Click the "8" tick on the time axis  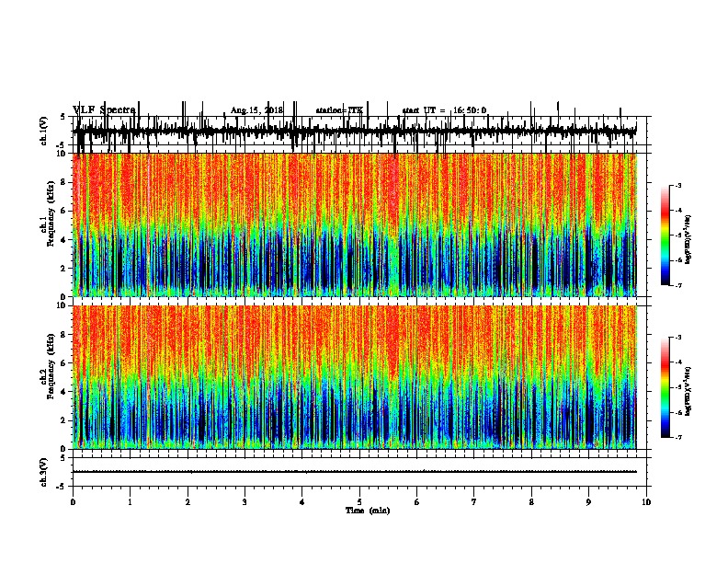coord(531,502)
